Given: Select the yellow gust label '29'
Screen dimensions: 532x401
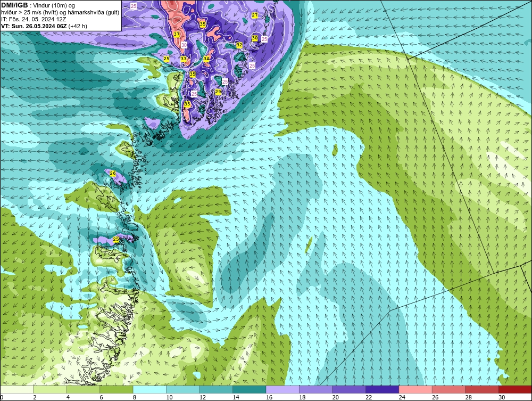Looking at the screenshot, I should (218, 92).
